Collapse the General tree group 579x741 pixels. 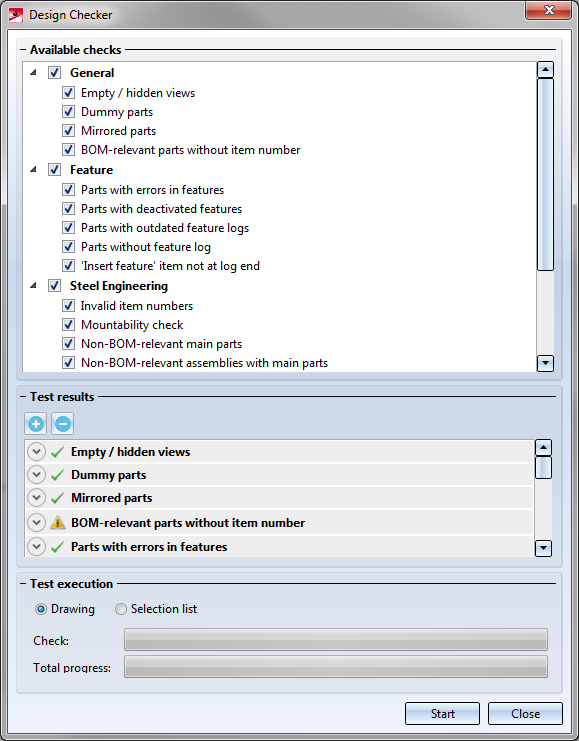coord(33,72)
